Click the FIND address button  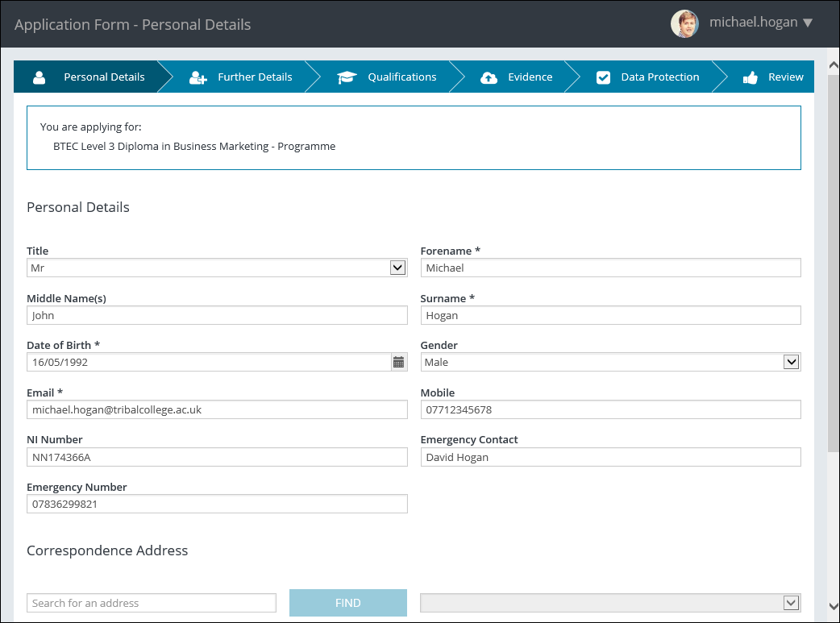[347, 602]
